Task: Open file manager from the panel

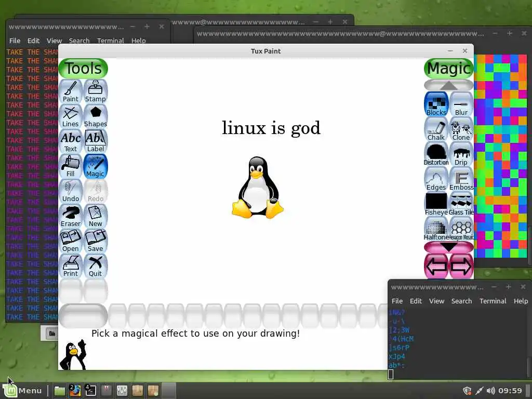Action: point(60,391)
